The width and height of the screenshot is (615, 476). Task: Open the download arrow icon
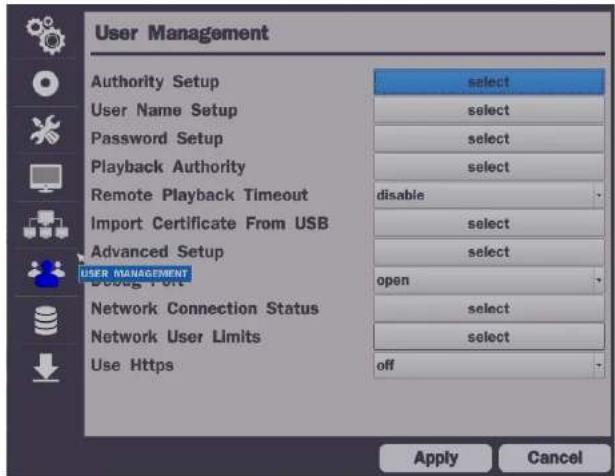pyautogui.click(x=46, y=367)
